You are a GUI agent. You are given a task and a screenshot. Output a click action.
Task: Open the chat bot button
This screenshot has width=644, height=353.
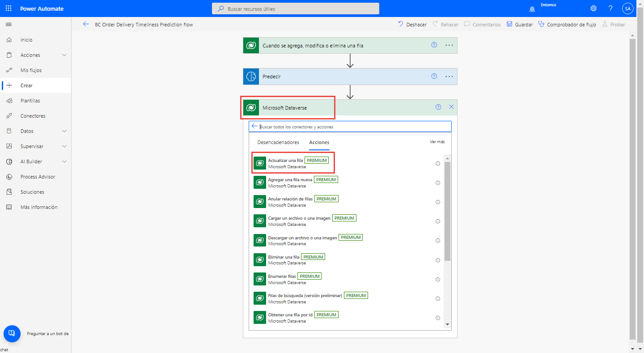coord(12,333)
